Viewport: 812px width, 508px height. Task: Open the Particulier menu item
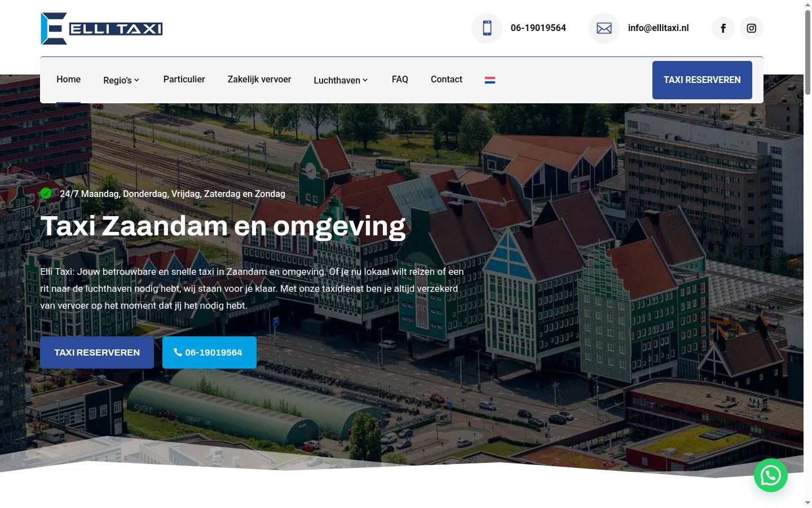(x=184, y=80)
